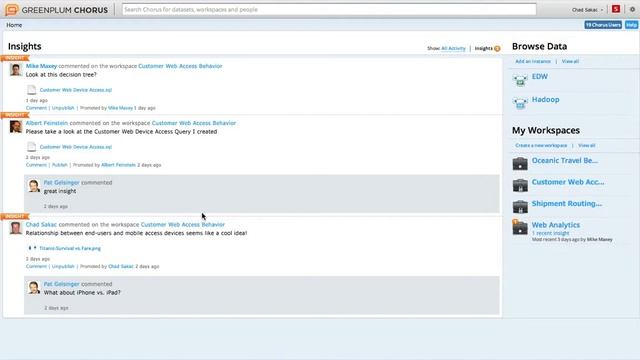The image size is (640, 360).
Task: Click Publish under Albert Feinstein's post
Action: tap(60, 165)
